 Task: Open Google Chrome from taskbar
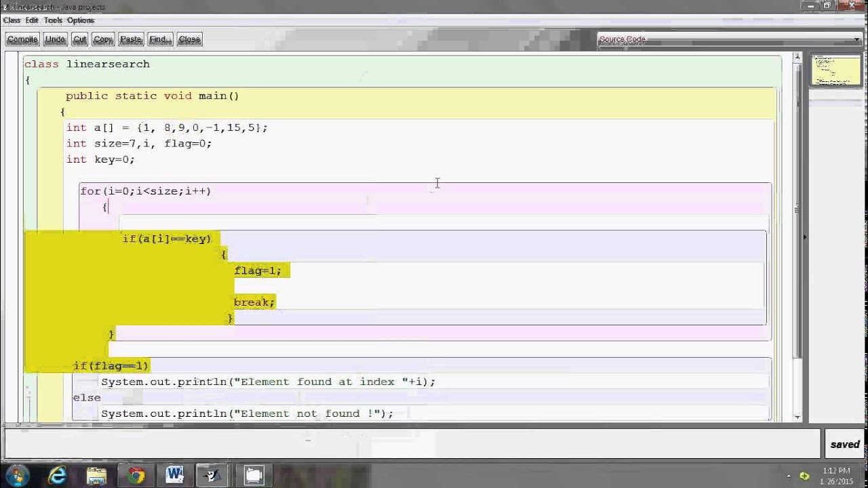(x=136, y=475)
